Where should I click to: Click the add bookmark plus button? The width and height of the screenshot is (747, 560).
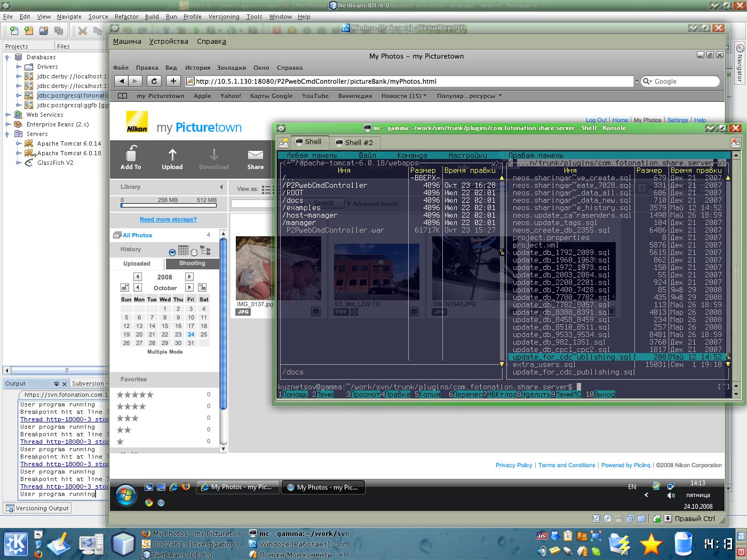(x=173, y=81)
